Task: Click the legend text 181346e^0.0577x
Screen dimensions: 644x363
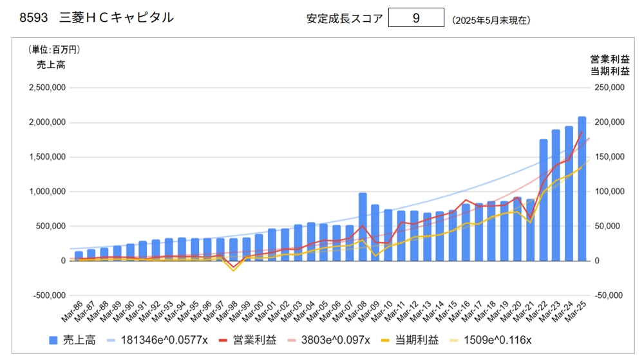Action: tap(164, 340)
